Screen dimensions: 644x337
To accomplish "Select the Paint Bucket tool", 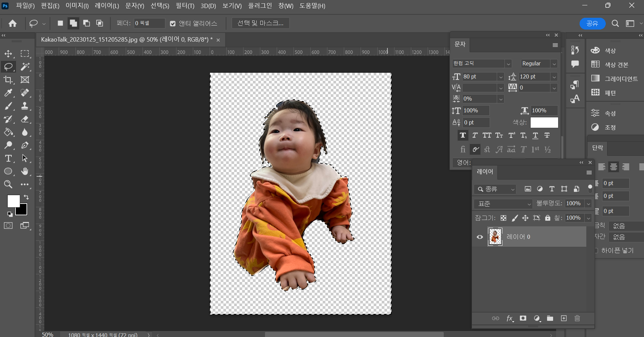I will coord(8,132).
